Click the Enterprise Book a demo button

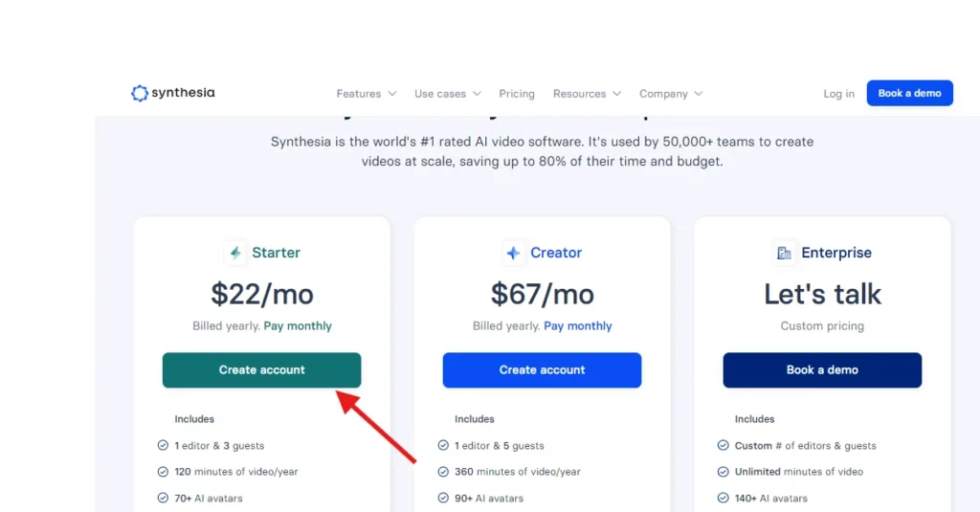(822, 370)
